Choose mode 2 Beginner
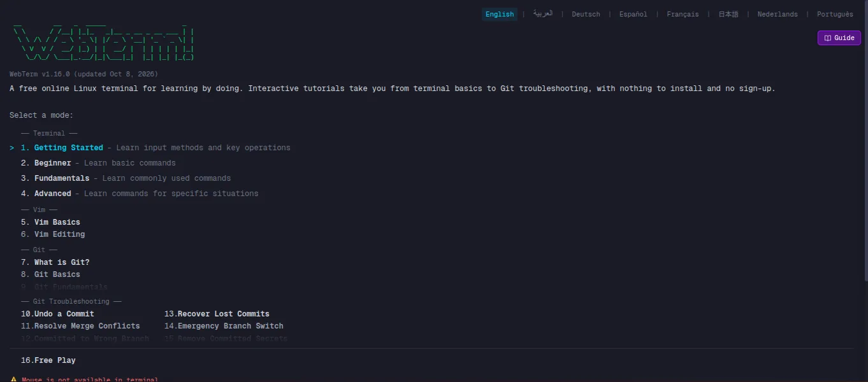The width and height of the screenshot is (868, 382). point(98,163)
